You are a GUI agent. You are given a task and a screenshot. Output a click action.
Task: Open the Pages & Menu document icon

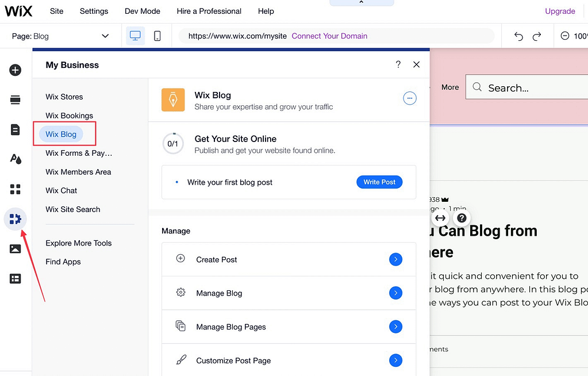16,130
